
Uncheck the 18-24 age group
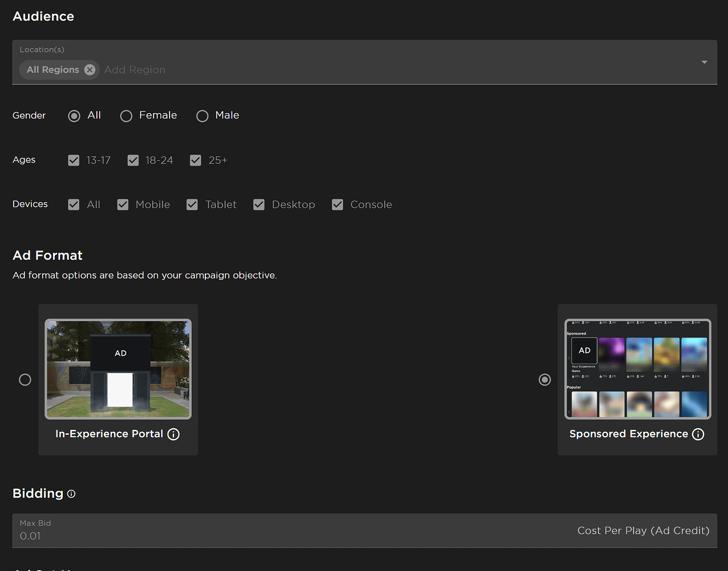pos(133,160)
